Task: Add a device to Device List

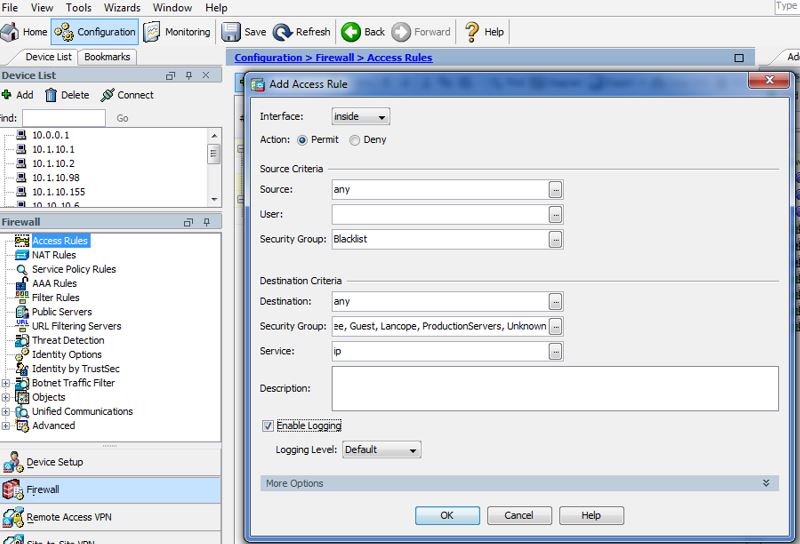Action: 18,95
